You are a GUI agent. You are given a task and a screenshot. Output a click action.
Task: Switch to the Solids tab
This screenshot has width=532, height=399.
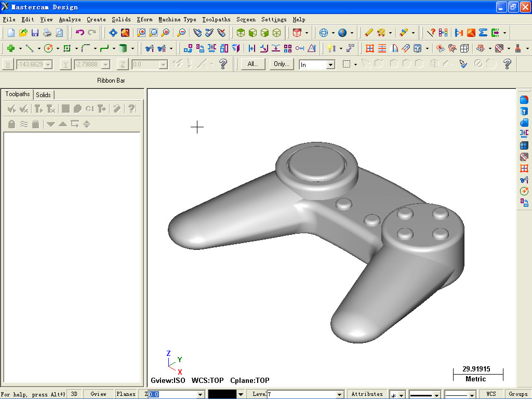pyautogui.click(x=44, y=95)
